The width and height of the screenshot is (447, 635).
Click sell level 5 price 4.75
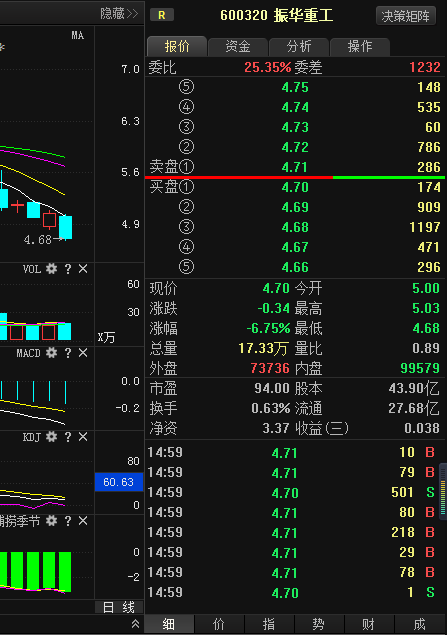click(x=295, y=87)
